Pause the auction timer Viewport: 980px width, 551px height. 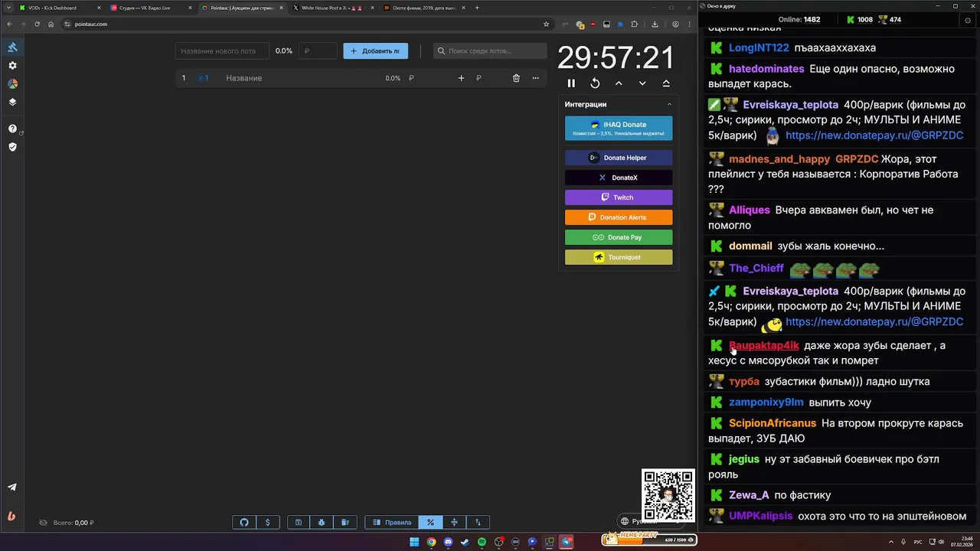tap(571, 83)
